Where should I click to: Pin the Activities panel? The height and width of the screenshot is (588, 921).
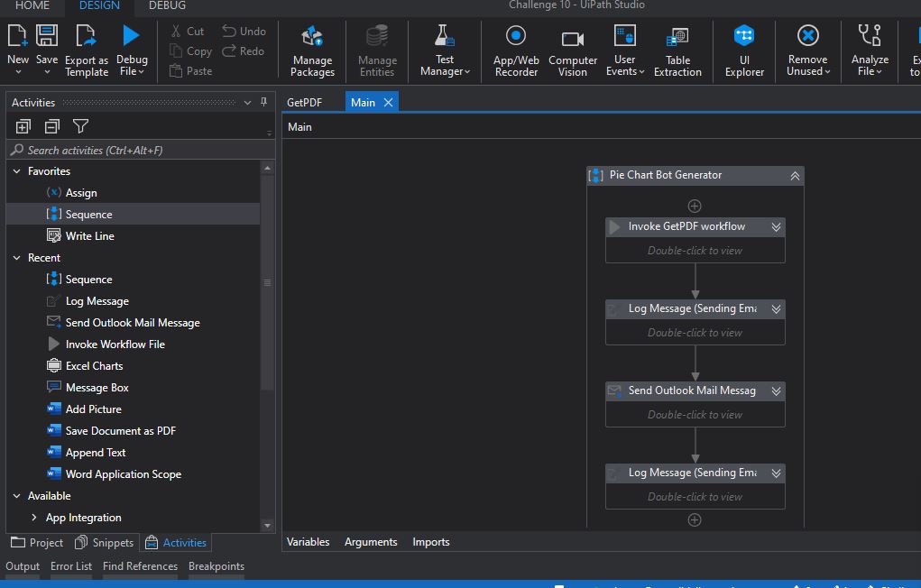pyautogui.click(x=263, y=102)
